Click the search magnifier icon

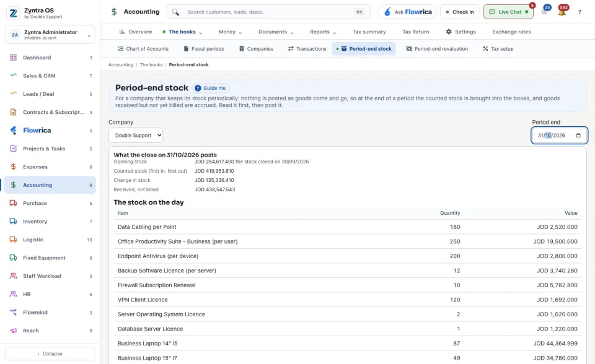pos(175,12)
